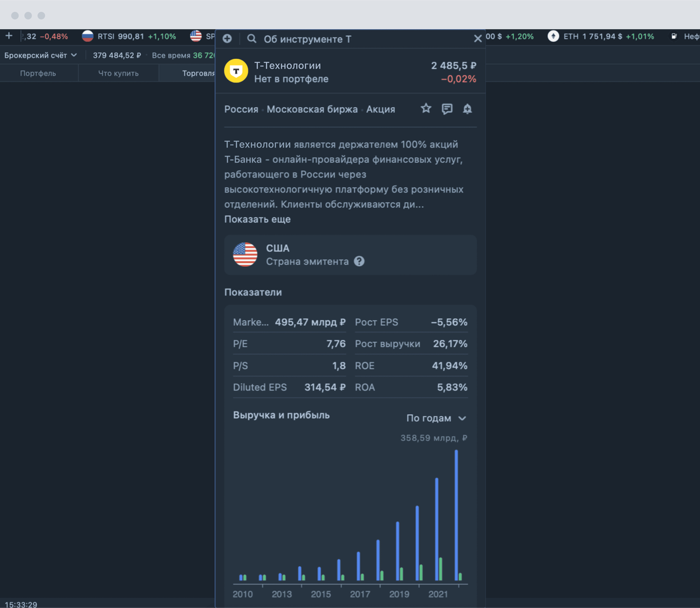Screen dimensions: 700x608
Task: Click the Выручка и прибыль heading
Action: [x=282, y=415]
